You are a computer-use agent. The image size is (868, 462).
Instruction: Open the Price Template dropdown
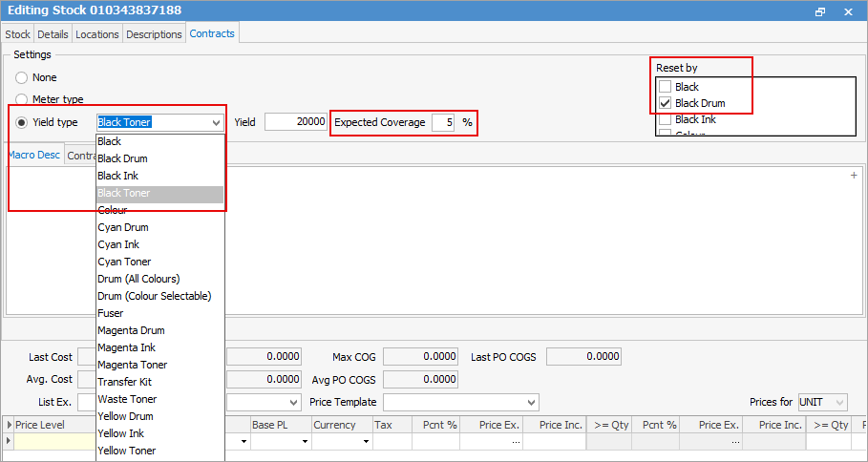[532, 402]
